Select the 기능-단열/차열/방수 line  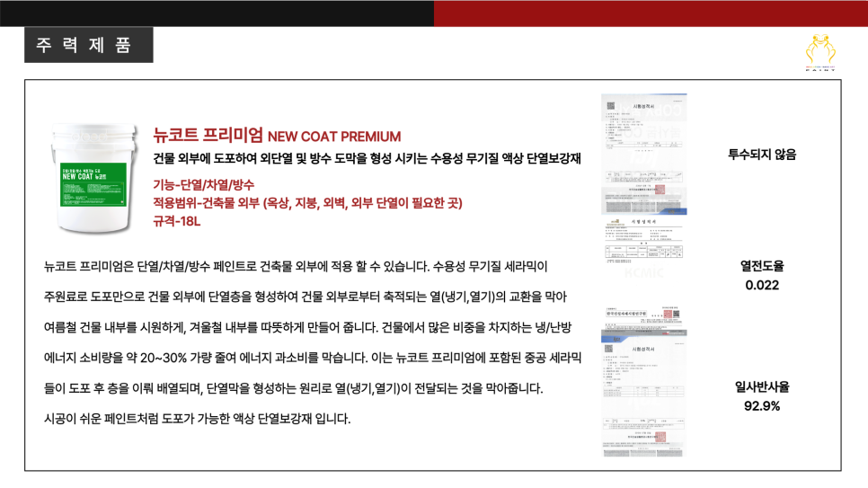pyautogui.click(x=204, y=184)
